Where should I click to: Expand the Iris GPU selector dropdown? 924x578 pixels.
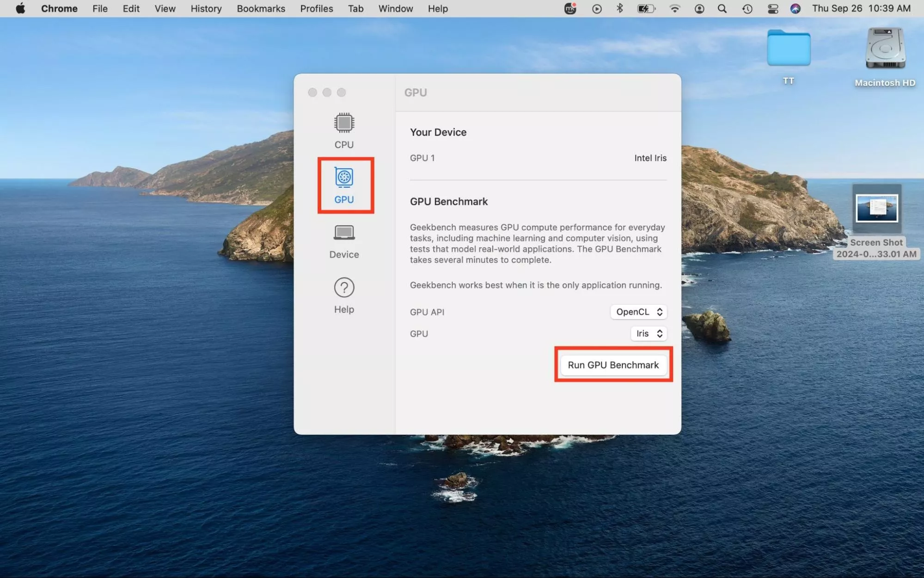coord(649,334)
